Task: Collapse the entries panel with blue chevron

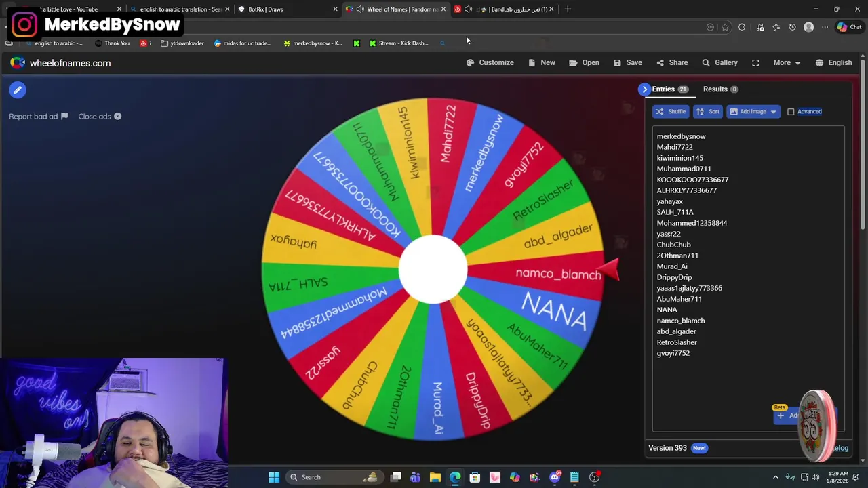Action: coord(644,89)
